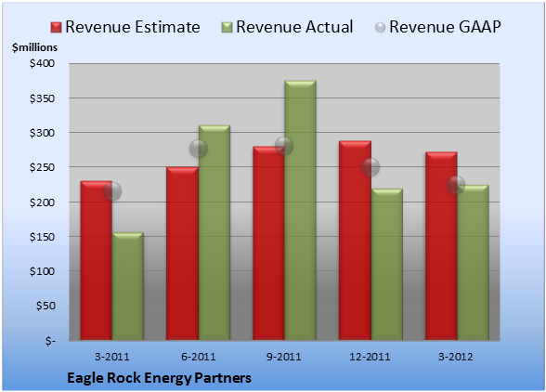Click the '9-2011' x-axis label
This screenshot has width=546, height=392.
284,357
